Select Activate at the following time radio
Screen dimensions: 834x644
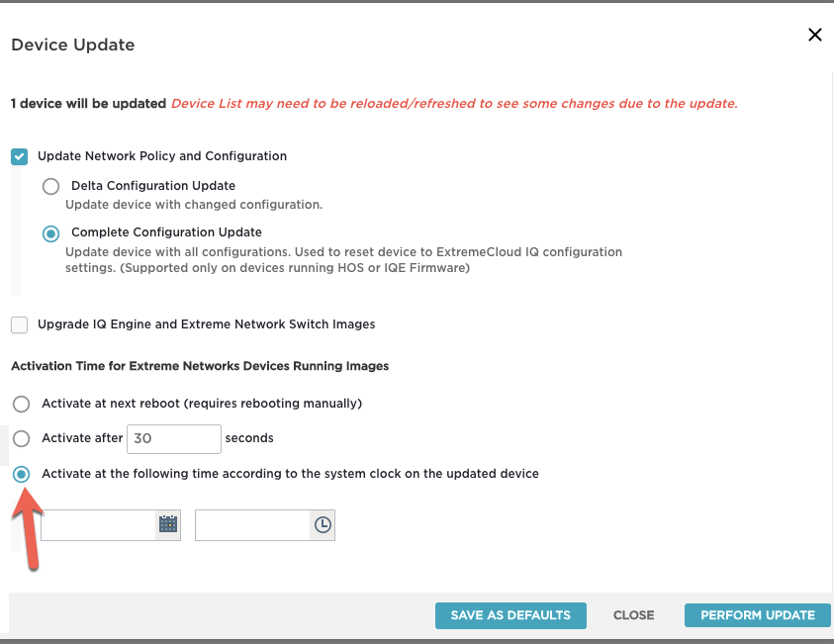[22, 474]
